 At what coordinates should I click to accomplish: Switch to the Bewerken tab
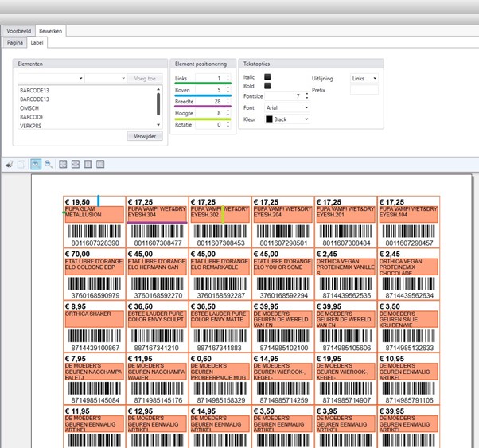50,31
